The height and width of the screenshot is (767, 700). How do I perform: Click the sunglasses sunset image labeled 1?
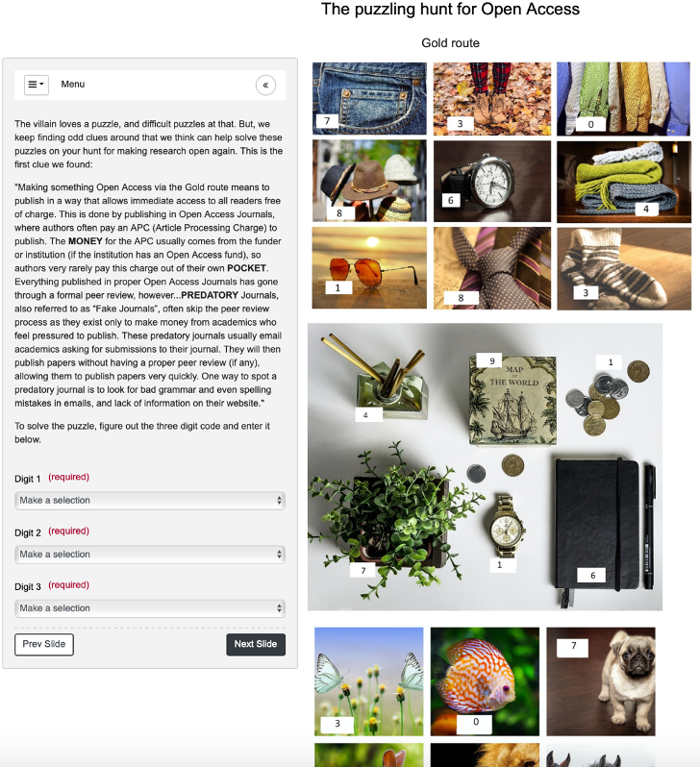click(369, 267)
